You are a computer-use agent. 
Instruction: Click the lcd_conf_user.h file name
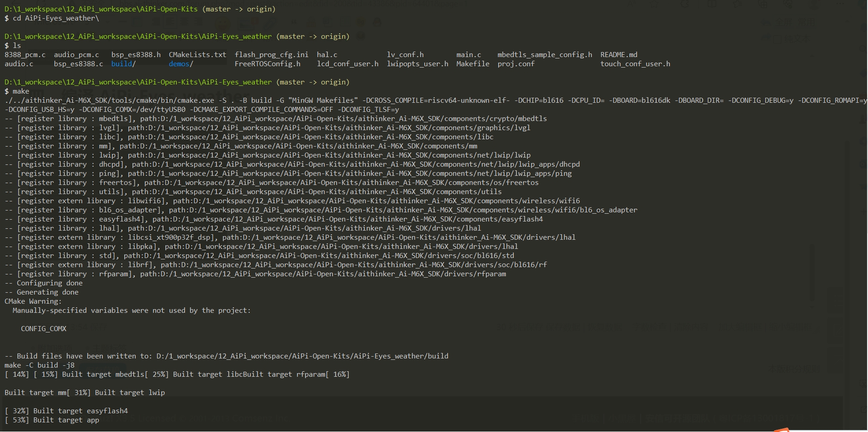pos(348,64)
